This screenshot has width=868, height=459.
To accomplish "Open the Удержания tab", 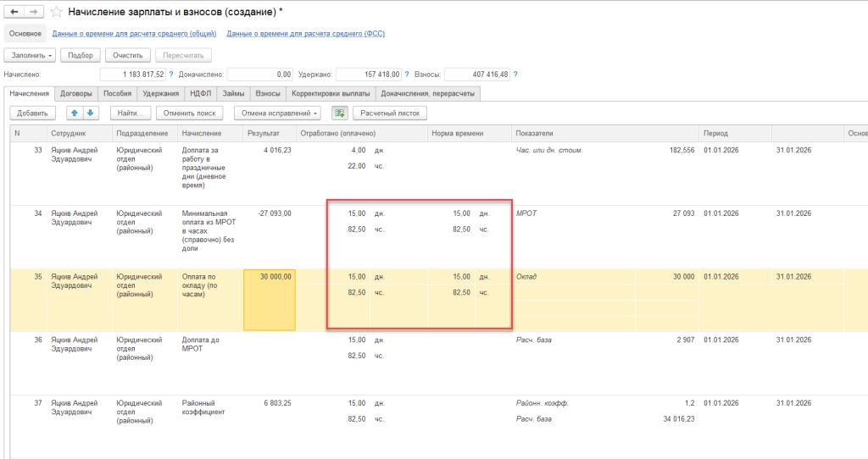I will pyautogui.click(x=160, y=93).
